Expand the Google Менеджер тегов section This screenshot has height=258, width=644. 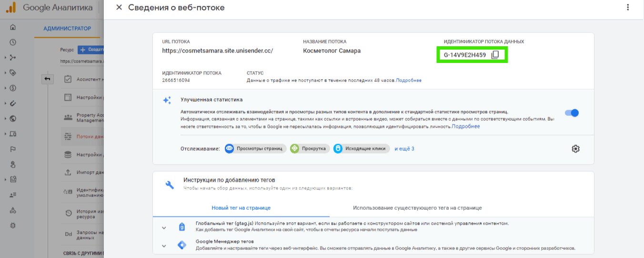(164, 246)
